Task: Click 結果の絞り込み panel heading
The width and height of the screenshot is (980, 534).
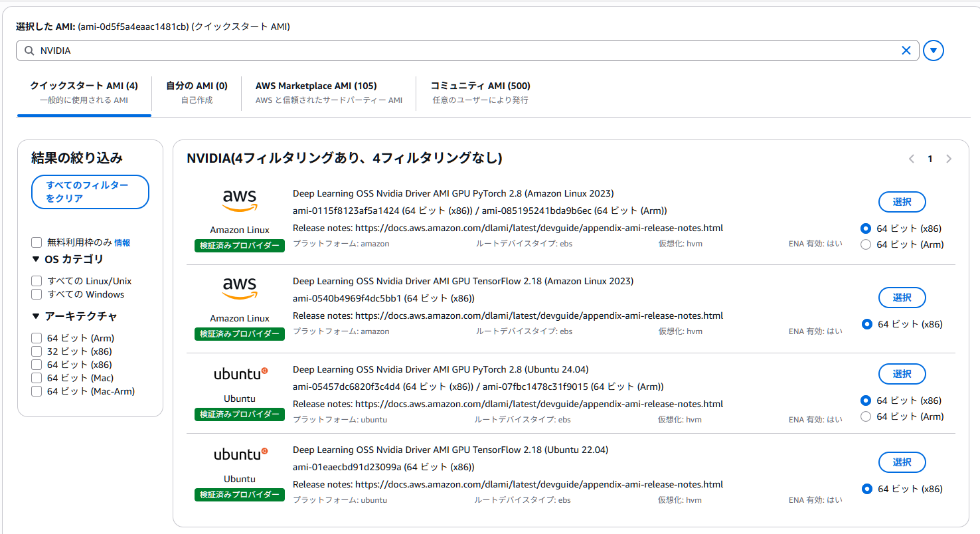Action: coord(77,158)
